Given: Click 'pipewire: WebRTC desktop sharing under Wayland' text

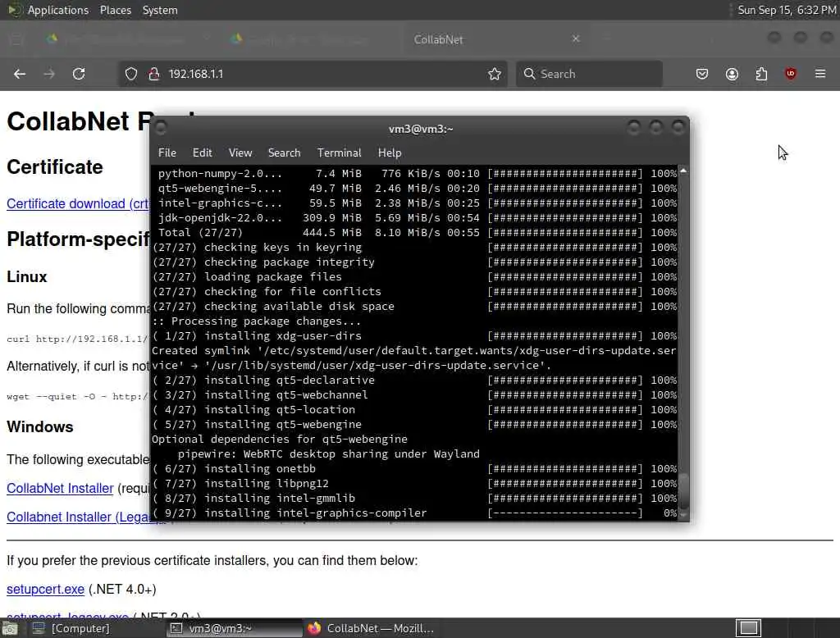Looking at the screenshot, I should [329, 453].
